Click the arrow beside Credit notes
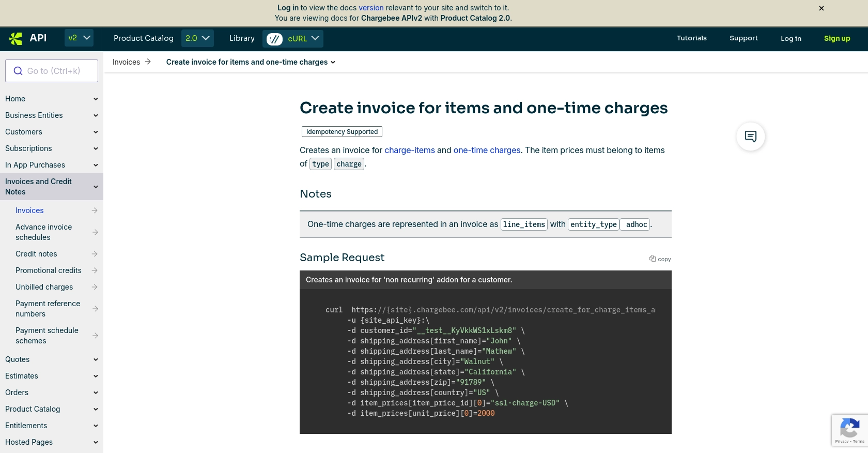Image resolution: width=868 pixels, height=453 pixels. point(95,254)
